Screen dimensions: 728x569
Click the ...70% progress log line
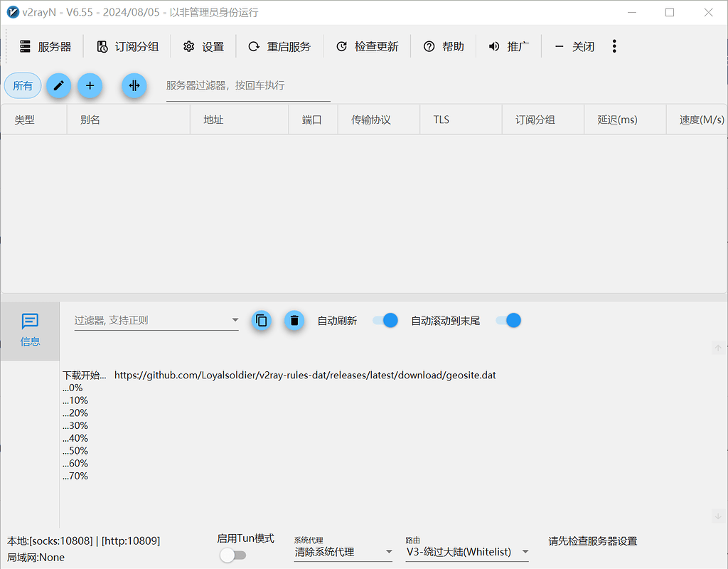(x=75, y=476)
